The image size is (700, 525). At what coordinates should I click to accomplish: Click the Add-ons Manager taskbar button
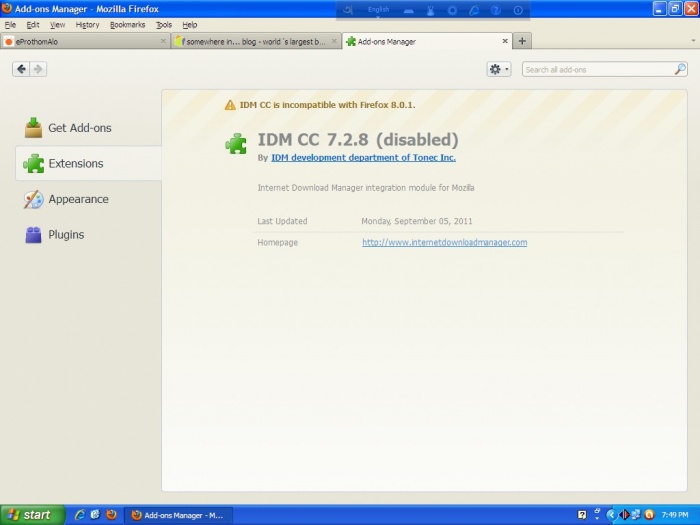coord(178,515)
